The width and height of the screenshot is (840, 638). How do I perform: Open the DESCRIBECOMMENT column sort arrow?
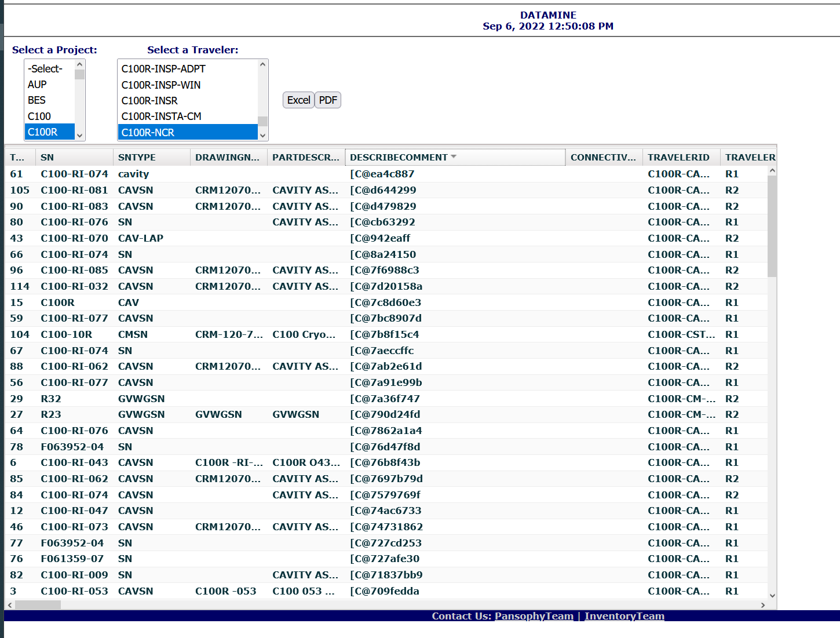coord(454,157)
